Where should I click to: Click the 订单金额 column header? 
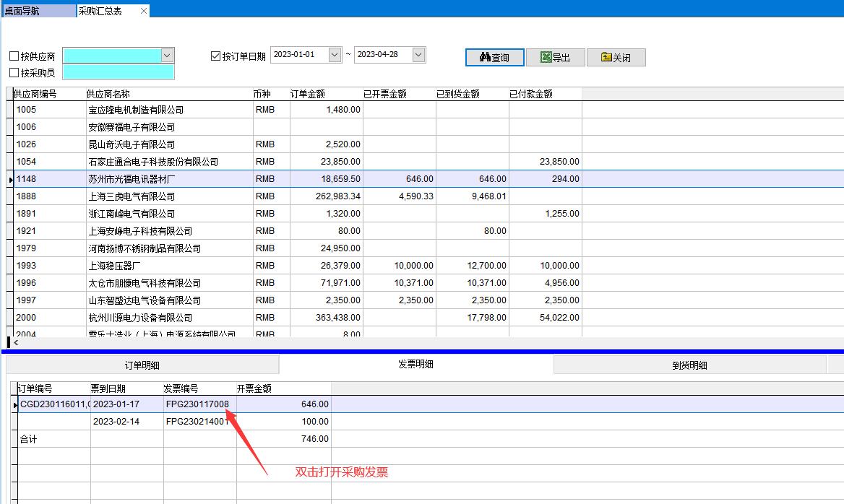pyautogui.click(x=308, y=94)
